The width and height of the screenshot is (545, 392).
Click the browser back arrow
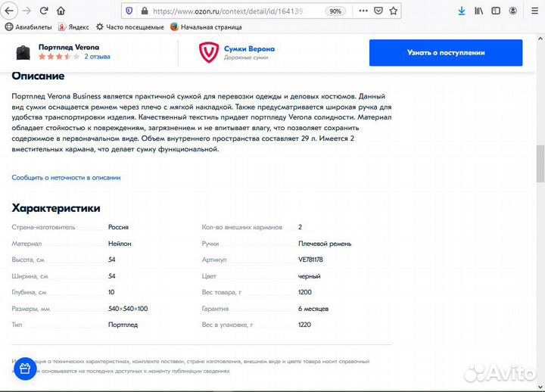[x=10, y=11]
